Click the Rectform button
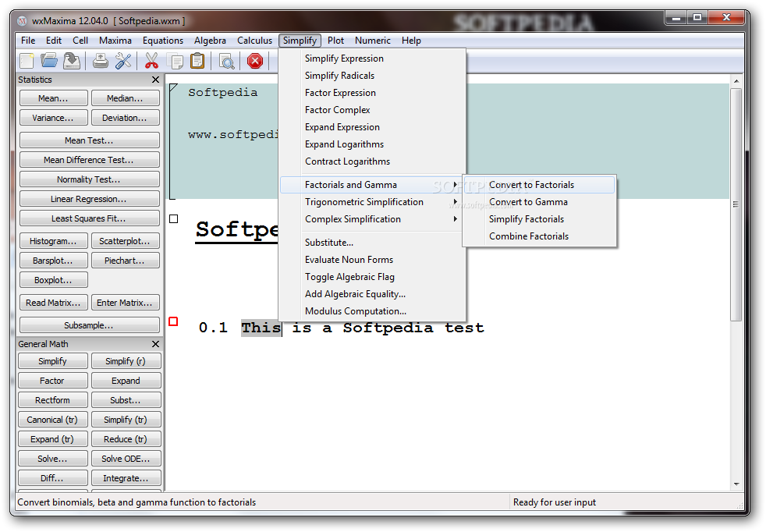This screenshot has height=532, width=766. point(53,399)
